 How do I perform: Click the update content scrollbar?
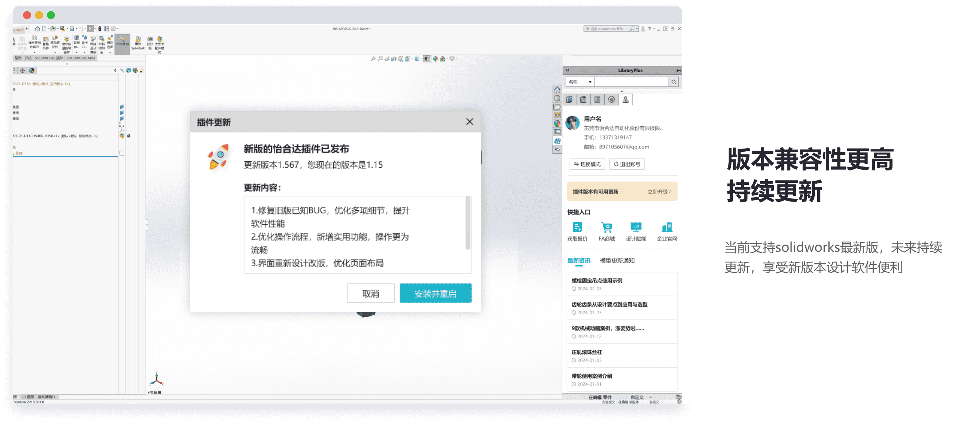468,223
